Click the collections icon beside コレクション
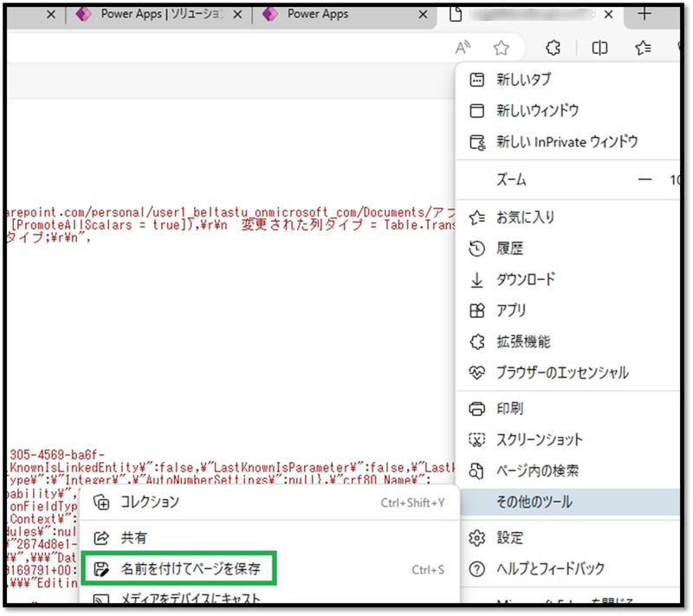 pos(101,503)
